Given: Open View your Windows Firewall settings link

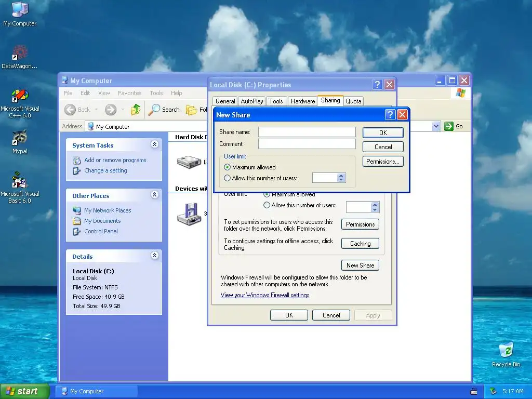Looking at the screenshot, I should pos(265,295).
